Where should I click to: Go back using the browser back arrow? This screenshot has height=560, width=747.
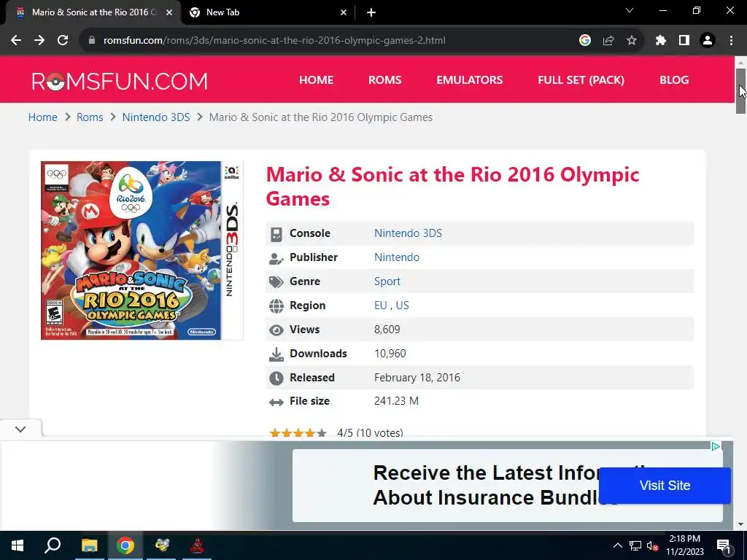pos(16,41)
